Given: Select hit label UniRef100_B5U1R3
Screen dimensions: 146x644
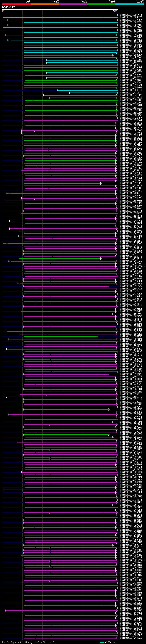Looking at the screenshot, I should [131, 218].
